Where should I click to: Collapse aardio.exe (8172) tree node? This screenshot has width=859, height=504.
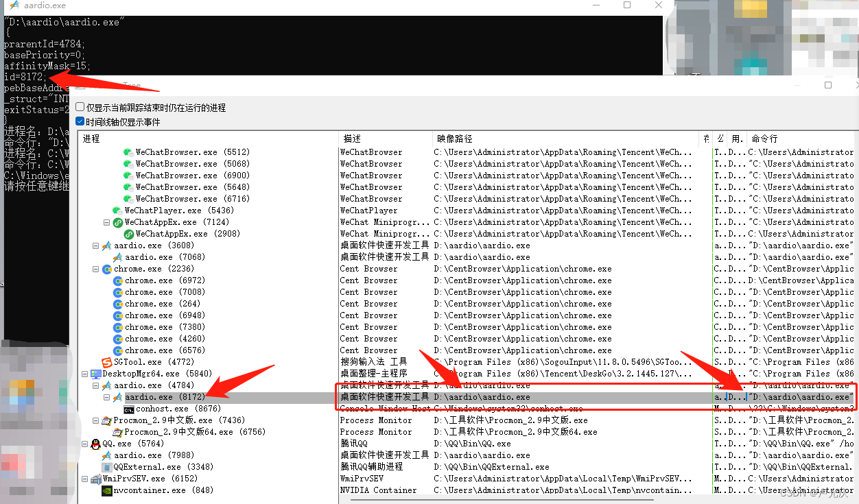click(106, 397)
